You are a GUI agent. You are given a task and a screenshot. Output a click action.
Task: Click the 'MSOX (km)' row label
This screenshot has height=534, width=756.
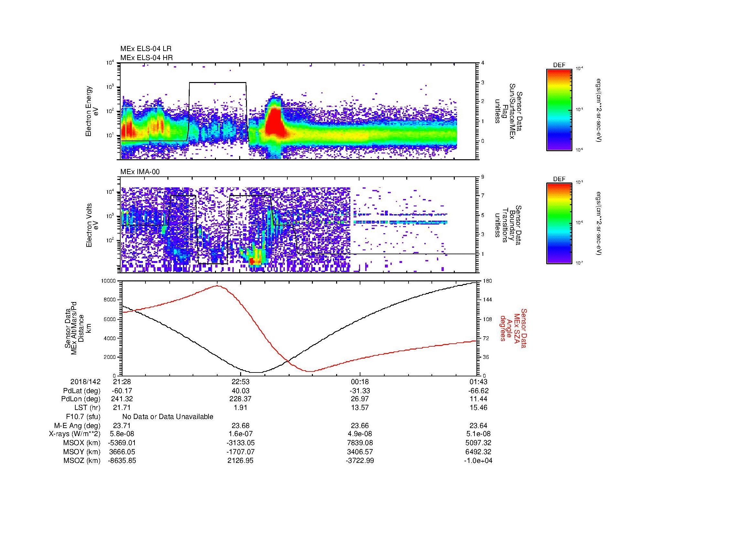click(82, 443)
